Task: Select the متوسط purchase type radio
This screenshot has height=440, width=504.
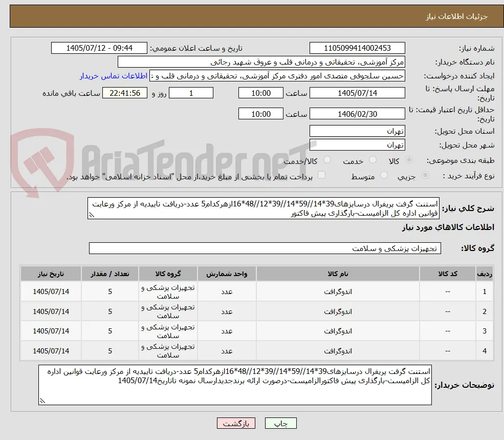Action: (384, 175)
